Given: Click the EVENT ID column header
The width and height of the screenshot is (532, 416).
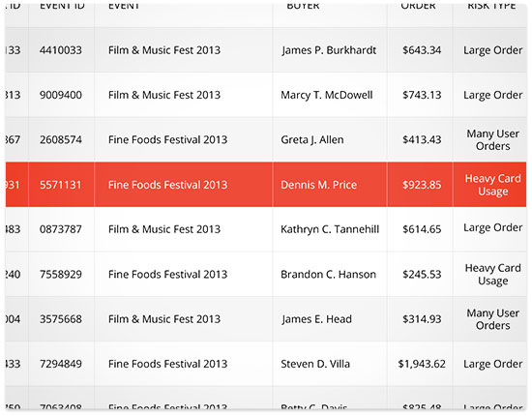Looking at the screenshot, I should tap(62, 6).
